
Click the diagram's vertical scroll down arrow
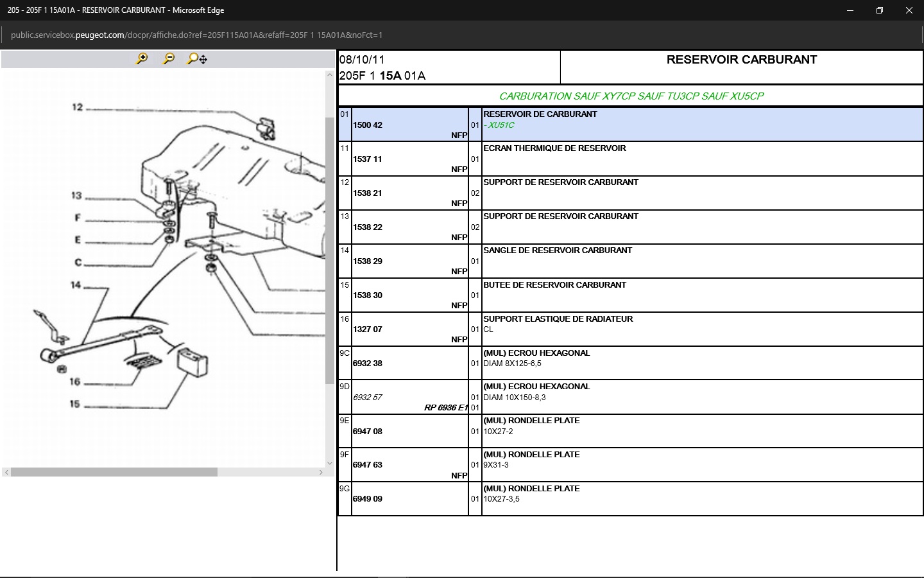(330, 462)
